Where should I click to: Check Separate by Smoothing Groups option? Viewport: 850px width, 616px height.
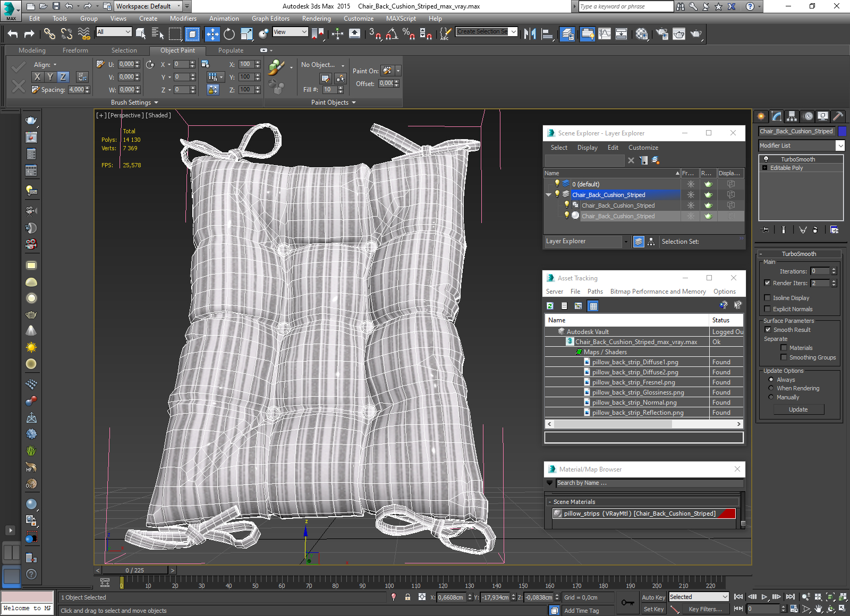(784, 357)
